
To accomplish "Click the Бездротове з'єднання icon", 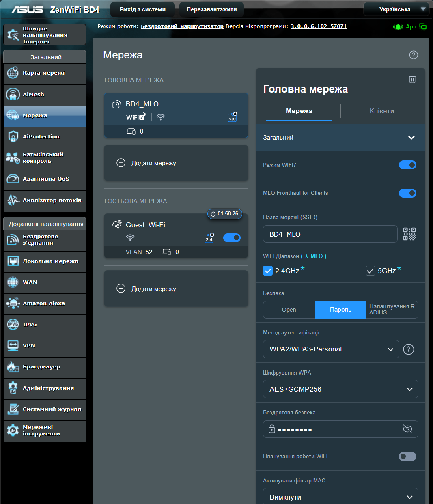I will point(13,240).
